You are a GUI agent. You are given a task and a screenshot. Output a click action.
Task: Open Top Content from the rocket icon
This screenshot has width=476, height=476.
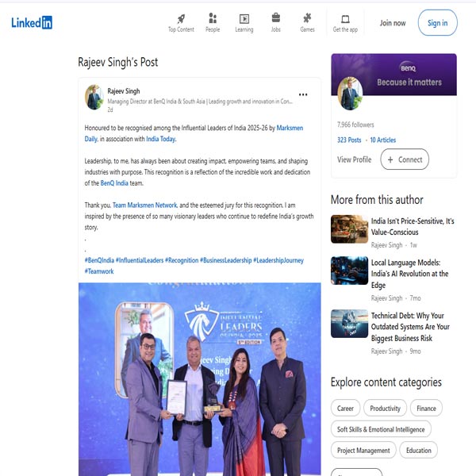[x=181, y=19]
